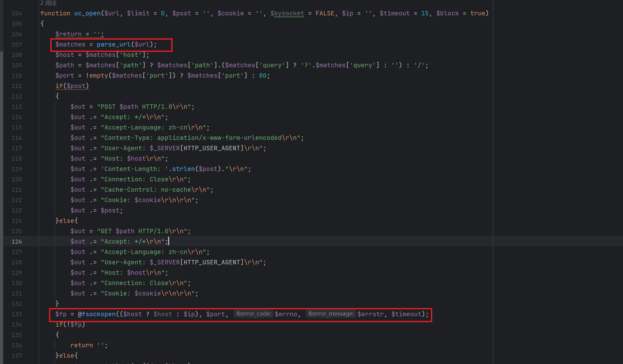This screenshot has width=623, height=364.
Task: Click Cookie header string on line 131
Action: tap(148, 293)
